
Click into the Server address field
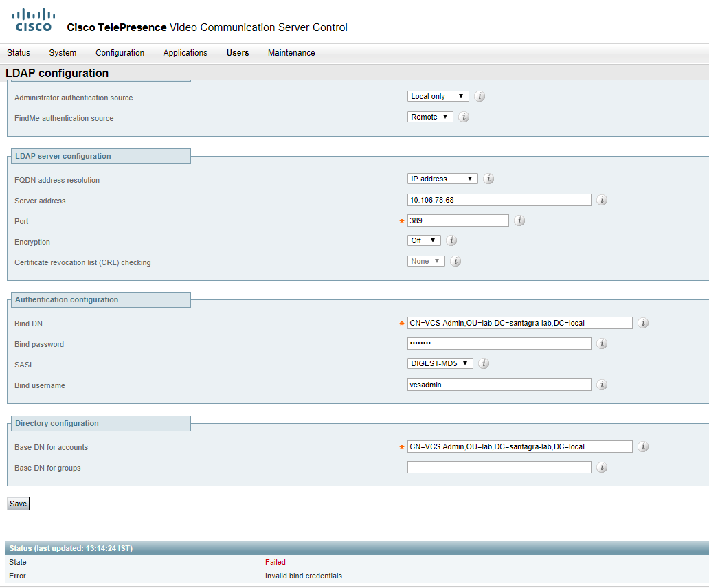(499, 200)
